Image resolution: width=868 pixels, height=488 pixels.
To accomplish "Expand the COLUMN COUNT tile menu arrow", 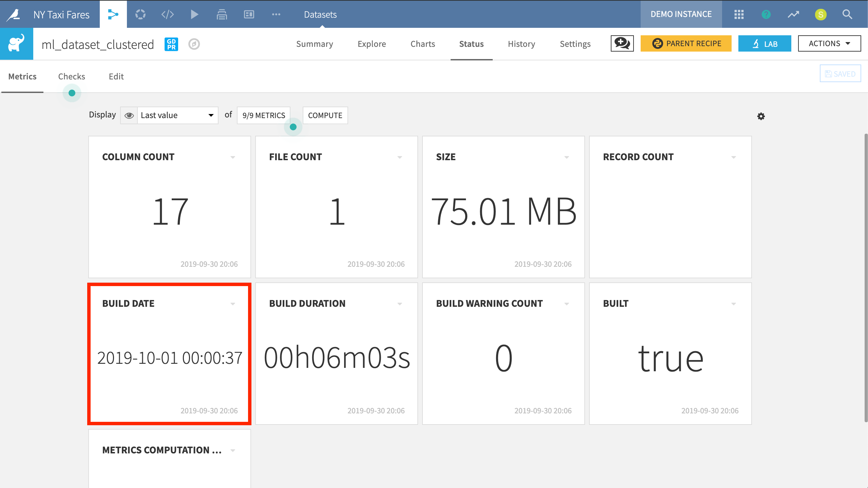I will pyautogui.click(x=233, y=157).
